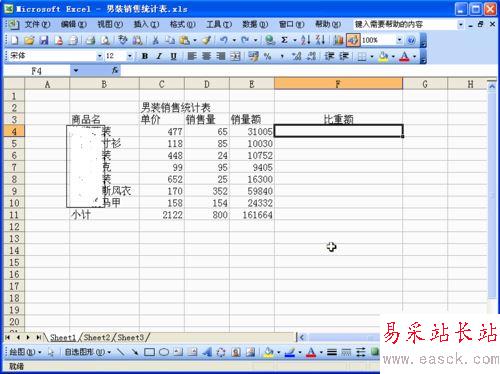Click the Insert Hyperlink globe icon

(270, 40)
